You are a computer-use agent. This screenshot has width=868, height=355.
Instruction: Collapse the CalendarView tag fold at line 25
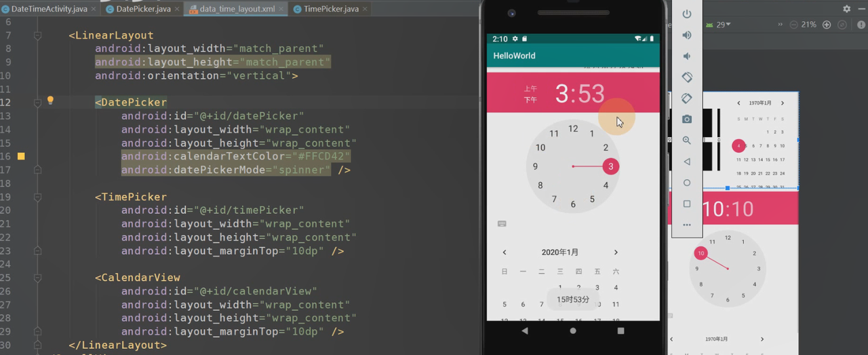pyautogui.click(x=37, y=278)
